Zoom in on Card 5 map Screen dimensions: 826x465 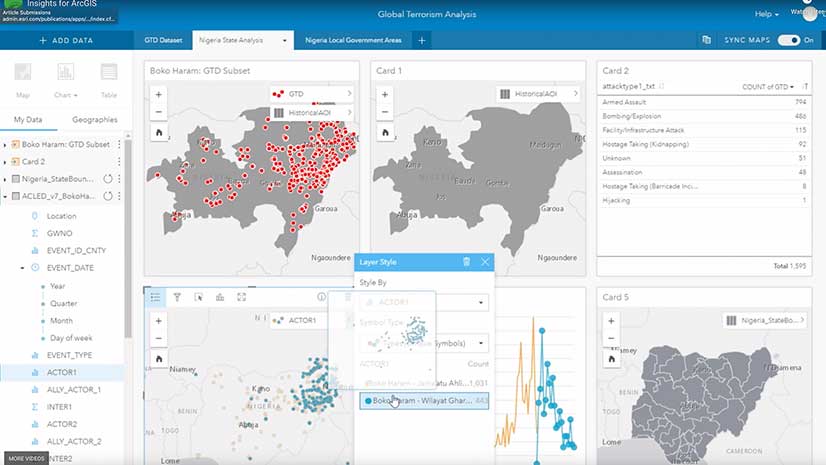[x=611, y=321]
